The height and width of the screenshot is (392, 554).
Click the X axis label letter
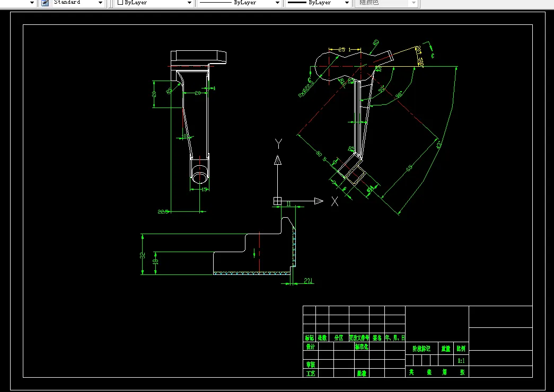pyautogui.click(x=335, y=201)
